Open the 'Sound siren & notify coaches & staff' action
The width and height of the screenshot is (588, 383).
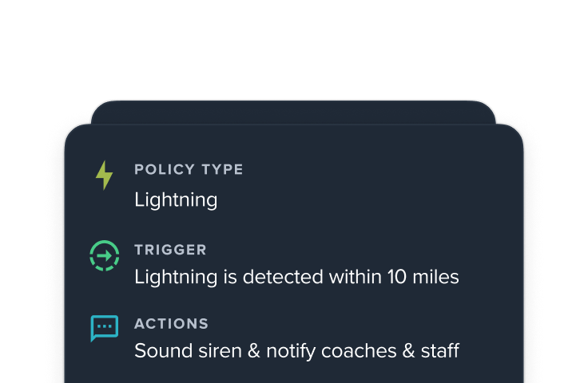pos(296,351)
